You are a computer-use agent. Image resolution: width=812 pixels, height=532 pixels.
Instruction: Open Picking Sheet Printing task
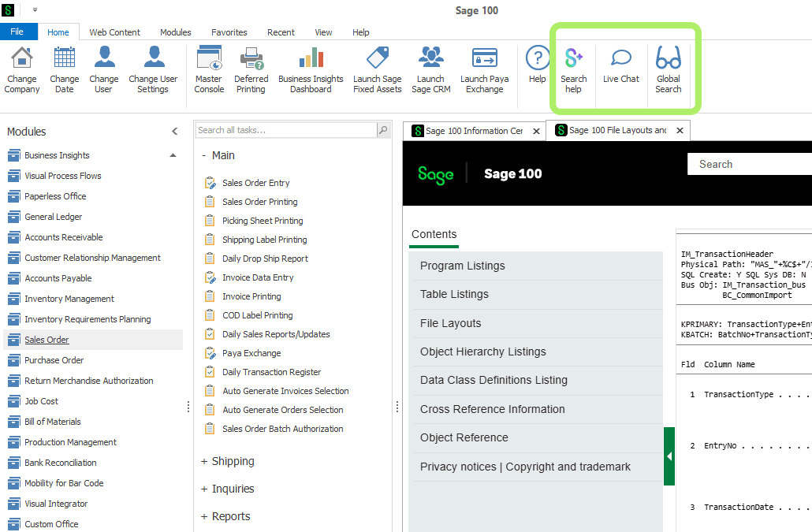click(x=263, y=221)
